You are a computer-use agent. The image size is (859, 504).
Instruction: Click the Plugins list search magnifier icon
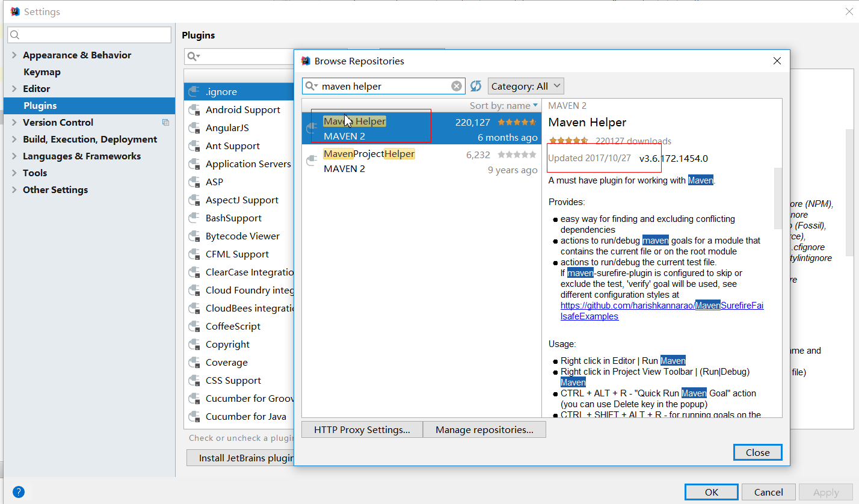(x=193, y=56)
